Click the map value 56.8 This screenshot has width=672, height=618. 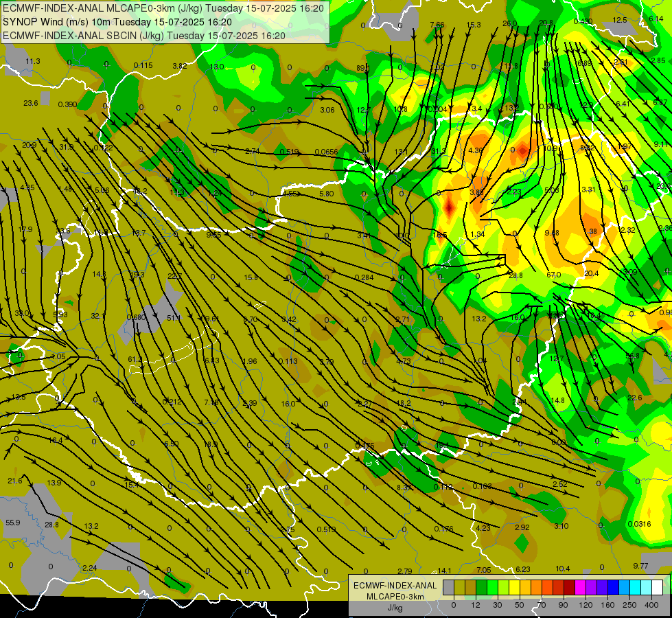632,356
